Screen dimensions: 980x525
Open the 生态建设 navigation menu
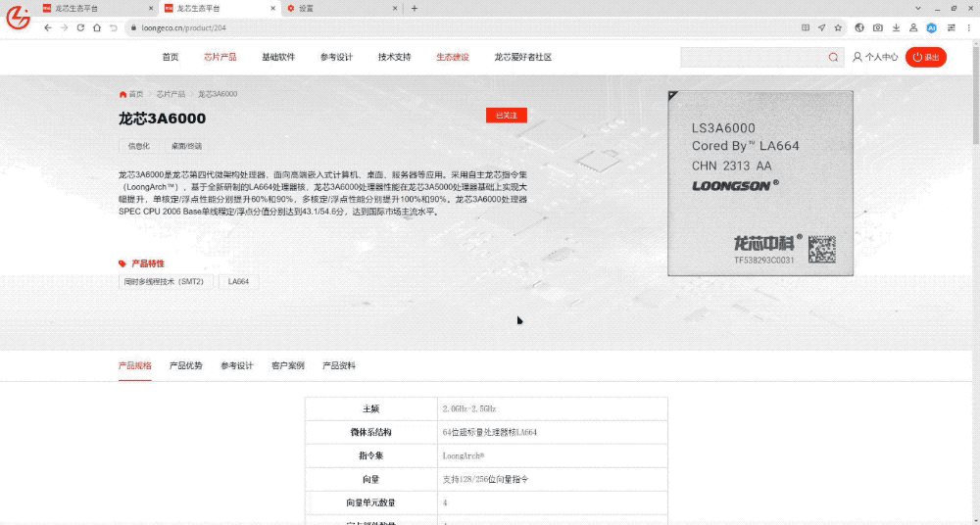pos(452,57)
